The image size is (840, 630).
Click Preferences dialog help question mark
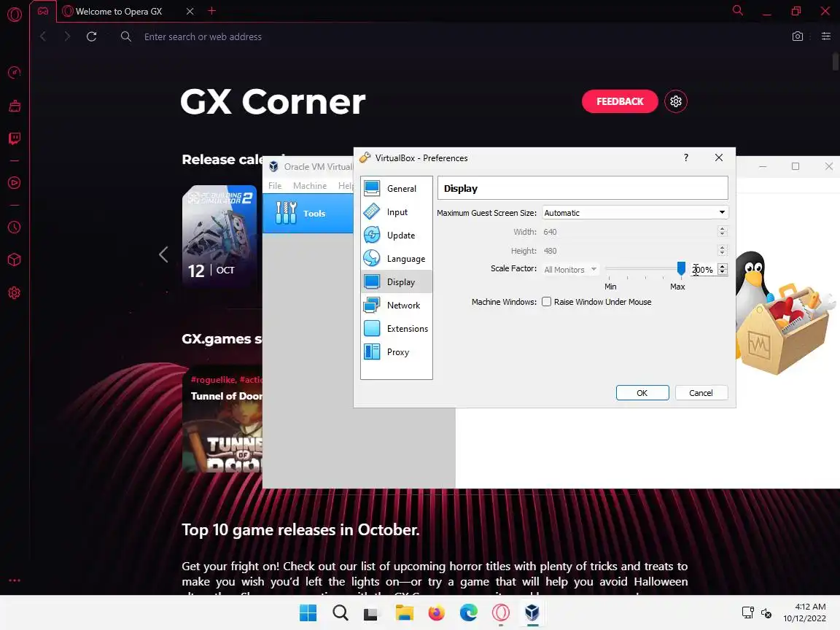pyautogui.click(x=685, y=157)
